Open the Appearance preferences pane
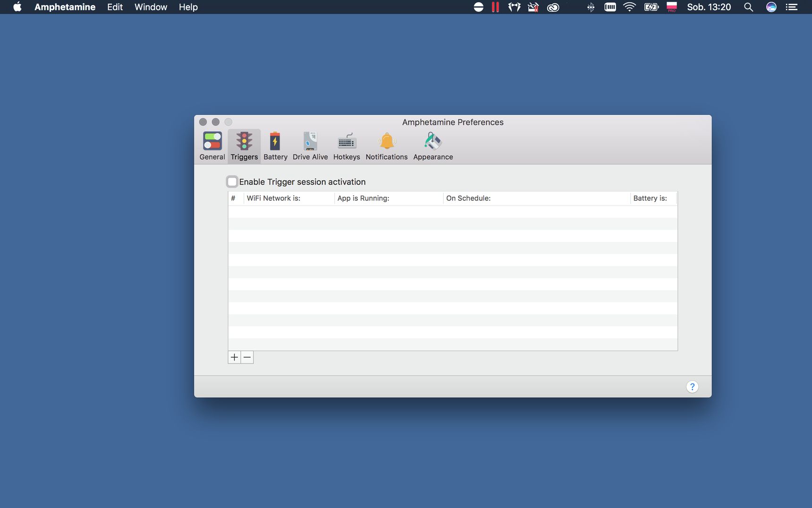 pyautogui.click(x=433, y=146)
